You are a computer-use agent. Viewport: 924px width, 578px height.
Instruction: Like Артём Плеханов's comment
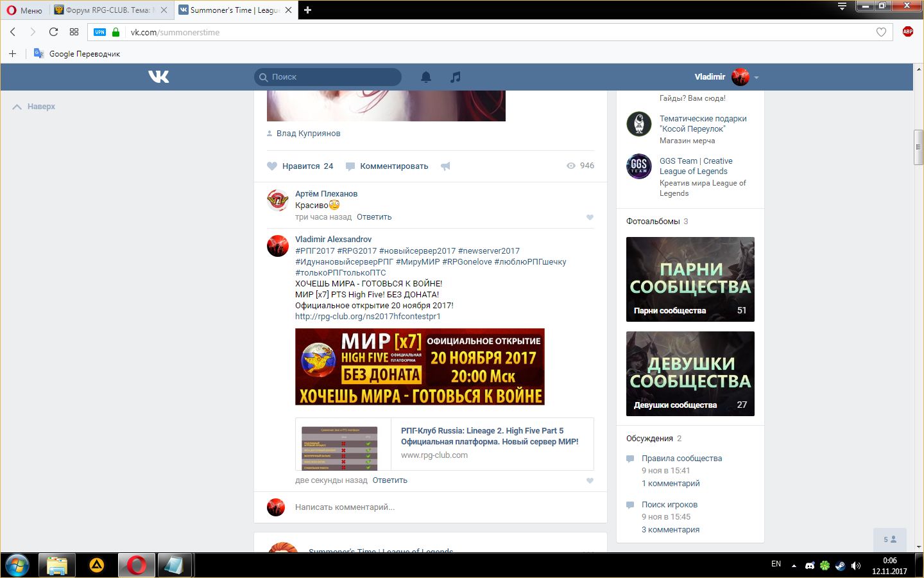590,218
